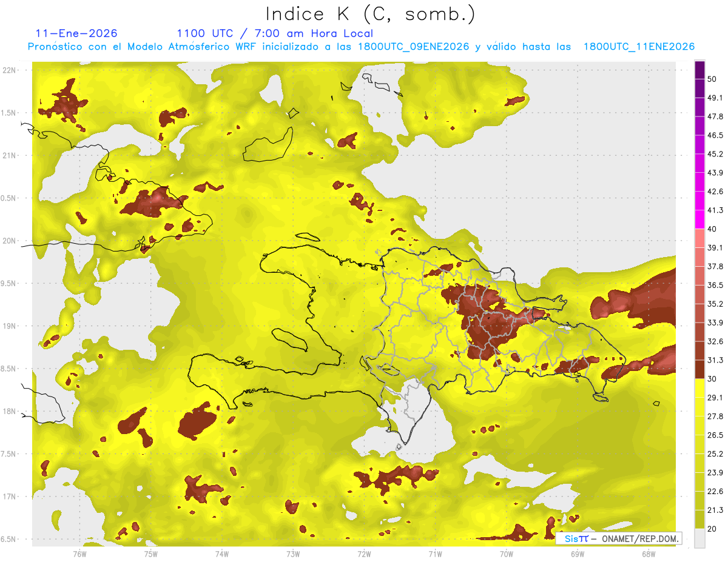Click the magenta color bar segment between 40 and 41.3

pyautogui.click(x=699, y=219)
